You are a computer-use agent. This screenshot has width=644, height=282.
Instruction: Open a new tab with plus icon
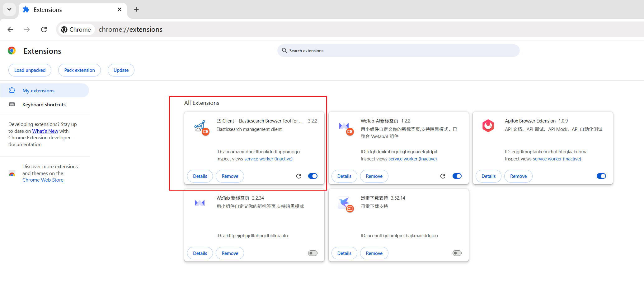pos(136,9)
